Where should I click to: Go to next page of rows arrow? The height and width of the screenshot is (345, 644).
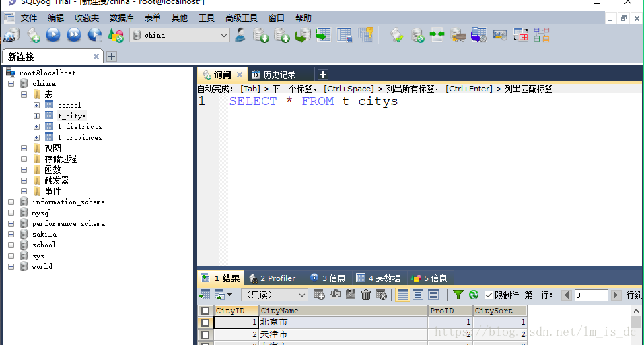click(x=616, y=295)
